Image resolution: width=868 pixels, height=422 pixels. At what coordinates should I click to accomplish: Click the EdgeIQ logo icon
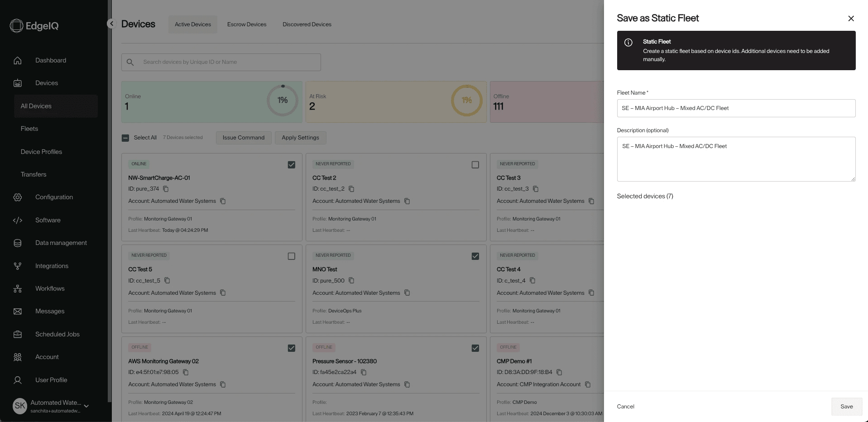coord(16,26)
